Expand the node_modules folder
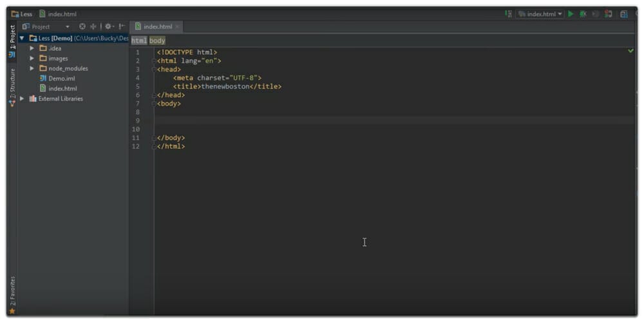The image size is (644, 322). (32, 68)
